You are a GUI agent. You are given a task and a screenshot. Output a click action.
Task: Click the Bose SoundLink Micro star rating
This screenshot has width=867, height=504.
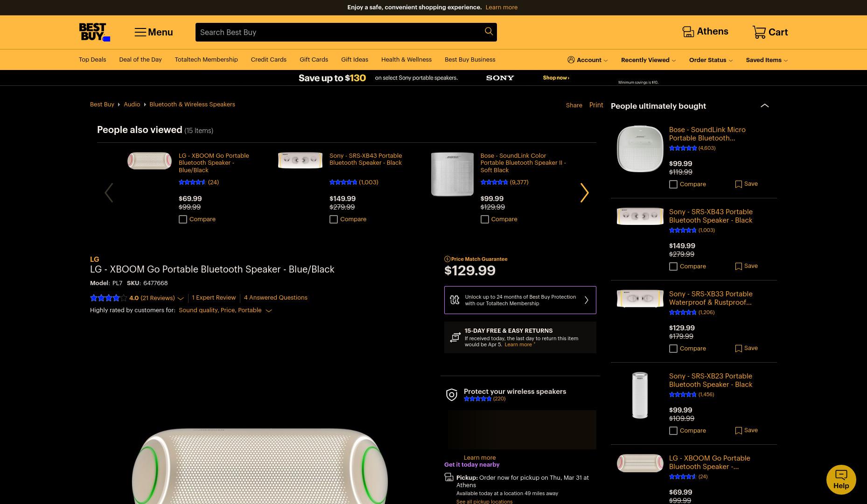[683, 148]
